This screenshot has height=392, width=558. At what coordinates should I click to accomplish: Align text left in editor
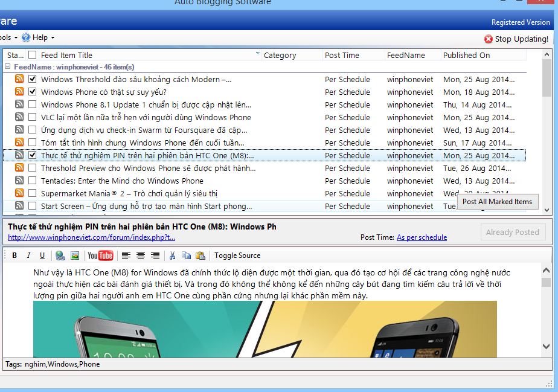tap(126, 255)
